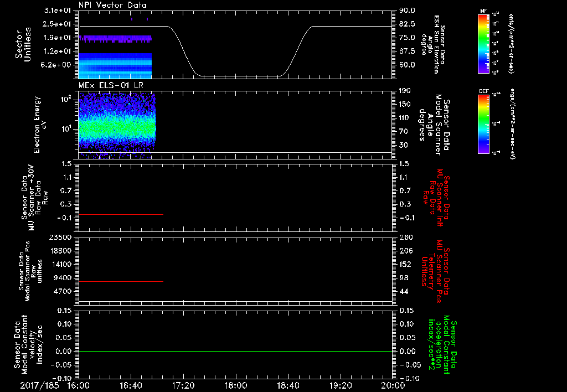The height and width of the screenshot is (392, 567).
Task: Click the "23500" scanner position tick value
Action: (x=61, y=237)
